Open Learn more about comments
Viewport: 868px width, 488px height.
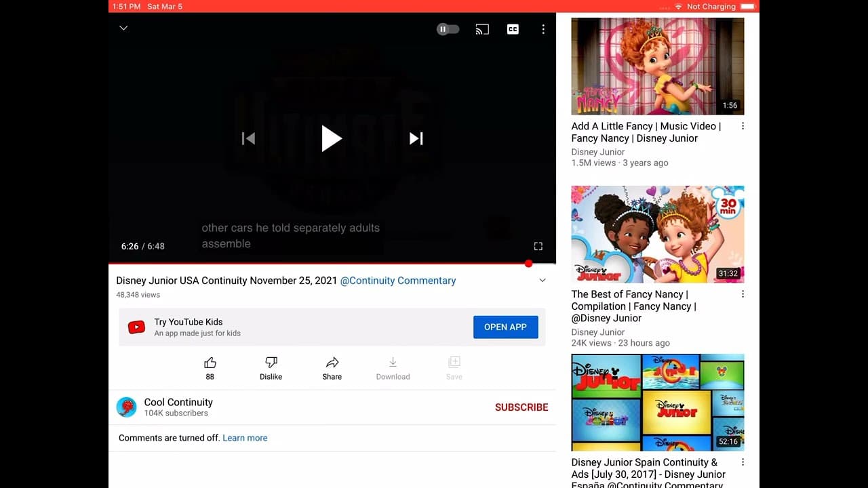click(245, 438)
